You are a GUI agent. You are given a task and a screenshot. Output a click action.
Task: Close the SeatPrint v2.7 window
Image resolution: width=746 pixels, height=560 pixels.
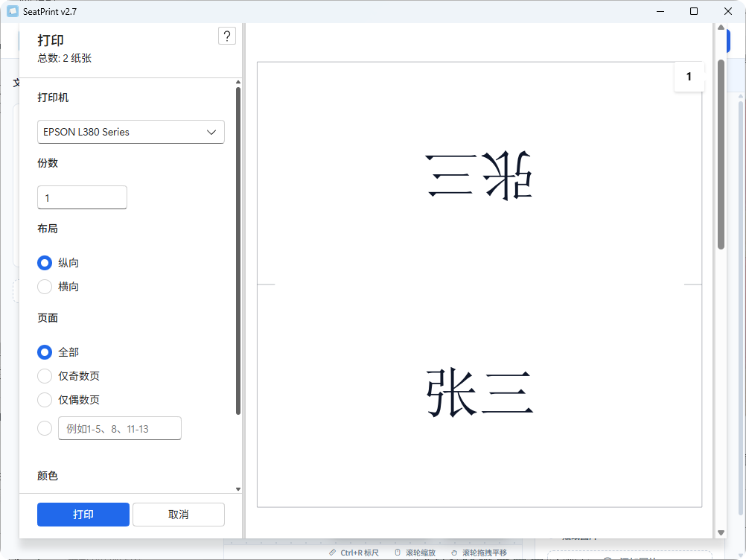[728, 11]
